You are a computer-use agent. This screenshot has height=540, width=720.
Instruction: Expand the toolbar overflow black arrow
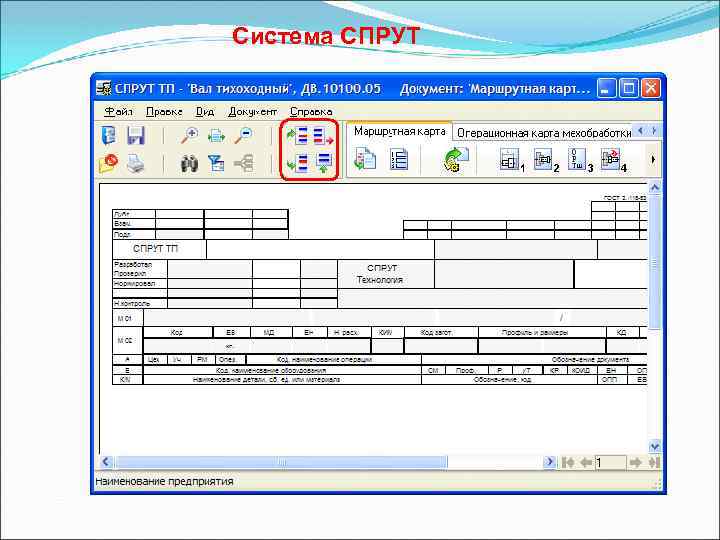coord(653,160)
